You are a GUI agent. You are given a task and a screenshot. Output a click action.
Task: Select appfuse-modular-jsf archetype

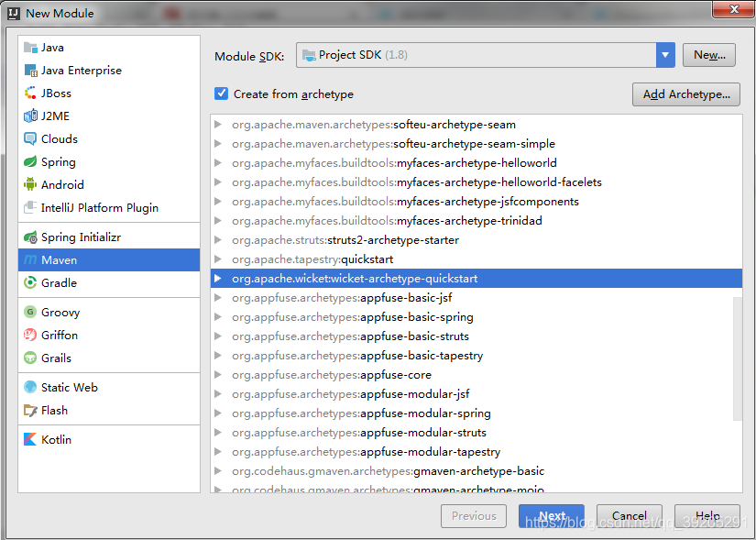tap(477, 394)
